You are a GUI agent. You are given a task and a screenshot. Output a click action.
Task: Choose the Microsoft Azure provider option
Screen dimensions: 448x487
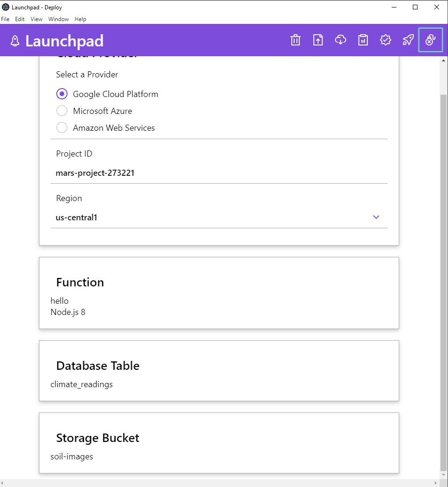pyautogui.click(x=62, y=111)
